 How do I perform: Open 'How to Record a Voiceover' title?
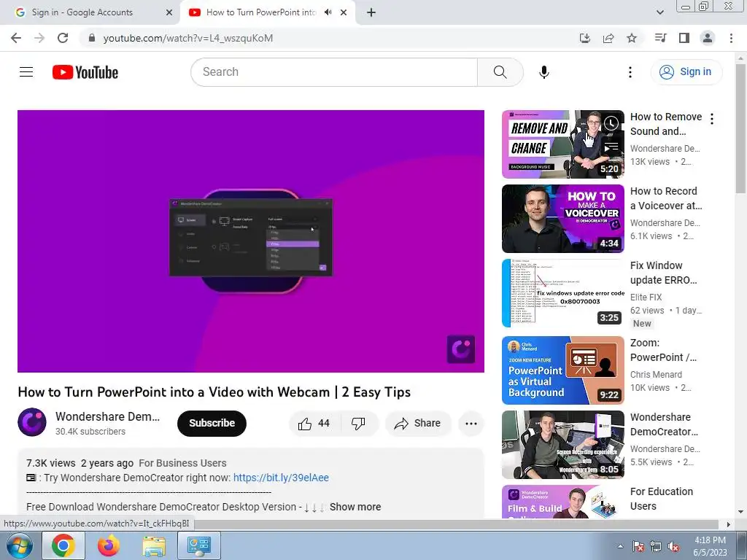pyautogui.click(x=666, y=198)
